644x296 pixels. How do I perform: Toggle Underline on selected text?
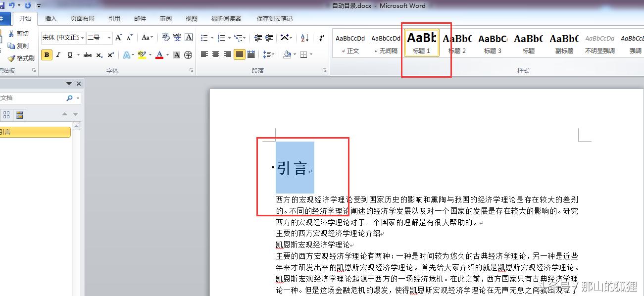click(x=69, y=54)
